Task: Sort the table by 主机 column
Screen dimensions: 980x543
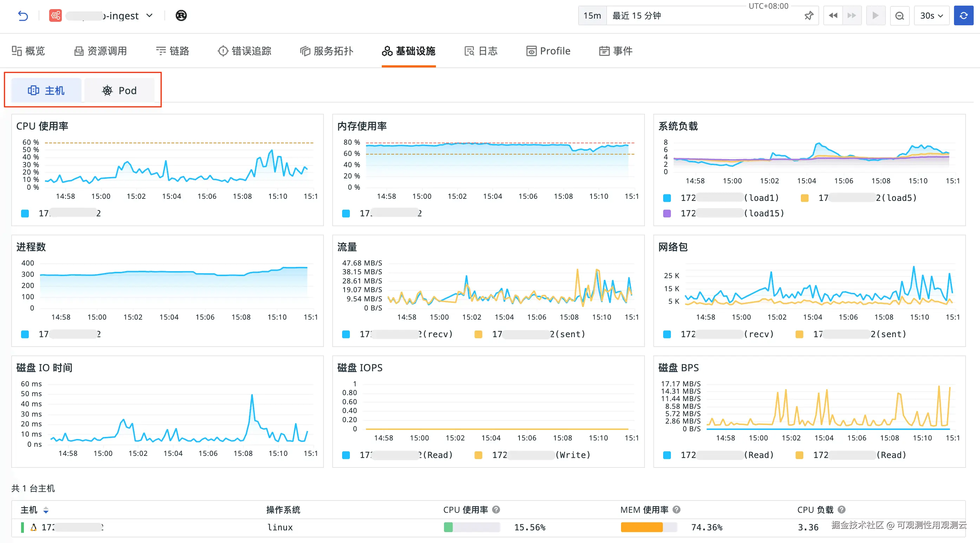Action: [x=46, y=510]
